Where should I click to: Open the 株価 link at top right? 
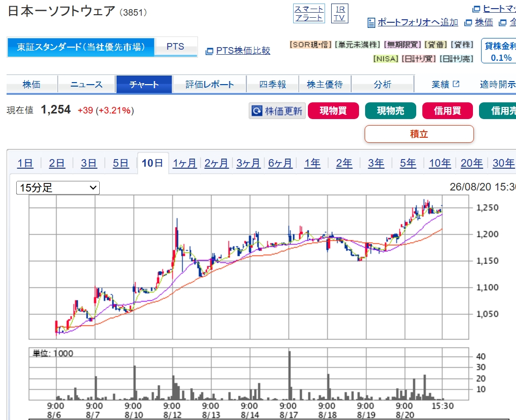[484, 22]
